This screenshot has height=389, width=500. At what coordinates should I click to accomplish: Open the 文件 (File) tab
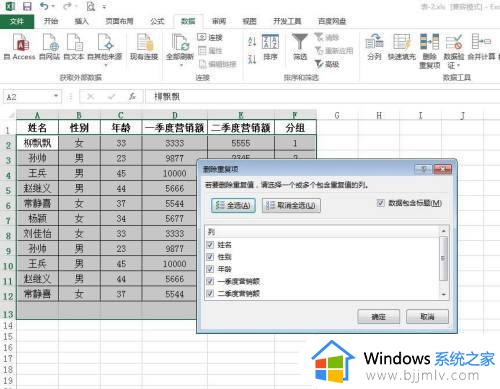pyautogui.click(x=17, y=21)
